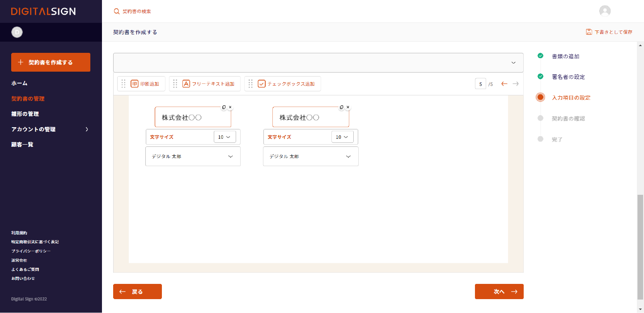The image size is (644, 313).
Task: Open 契約書の管理 in the sidebar
Action: point(28,99)
